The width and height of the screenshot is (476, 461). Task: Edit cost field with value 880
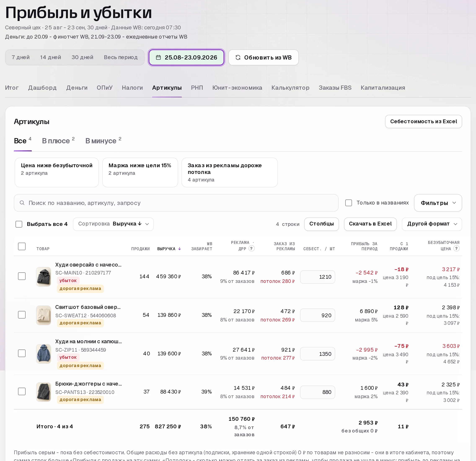(x=318, y=392)
